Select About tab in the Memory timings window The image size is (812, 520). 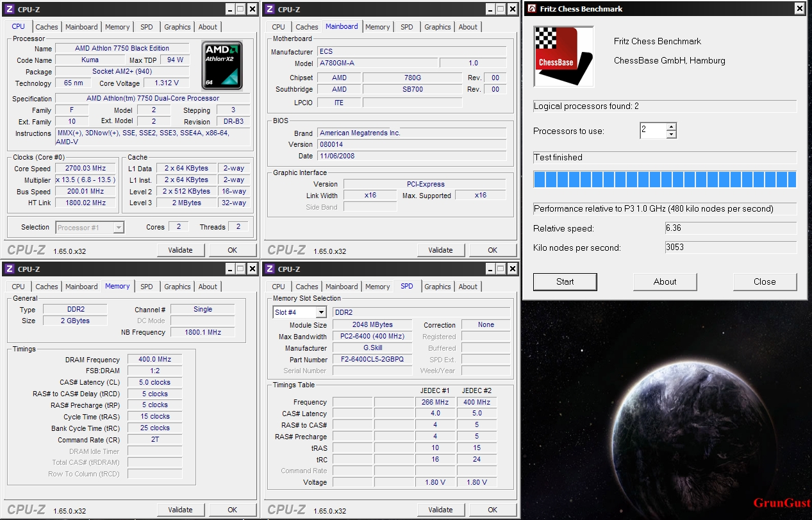(x=208, y=287)
